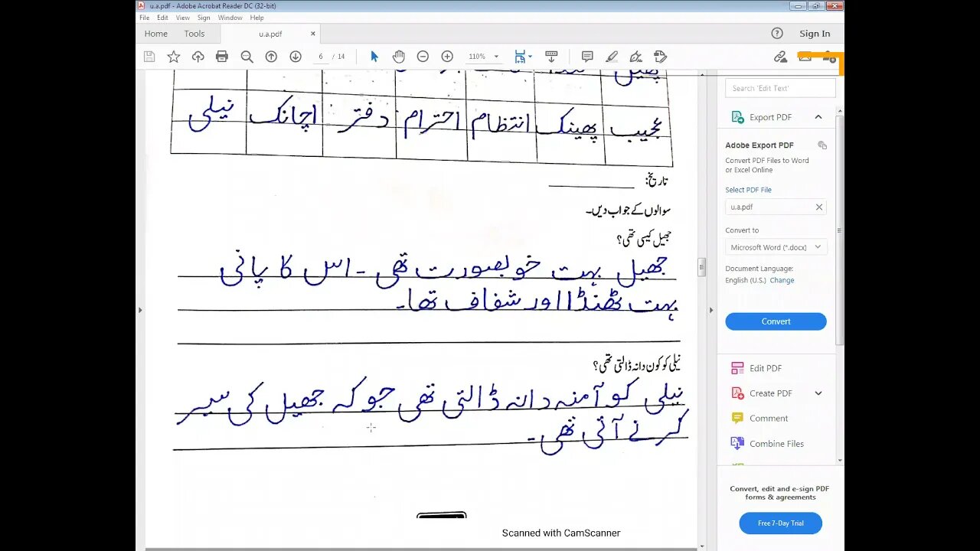Close the u.a.pdf tab
Screen dimensions: 980x551
click(312, 34)
